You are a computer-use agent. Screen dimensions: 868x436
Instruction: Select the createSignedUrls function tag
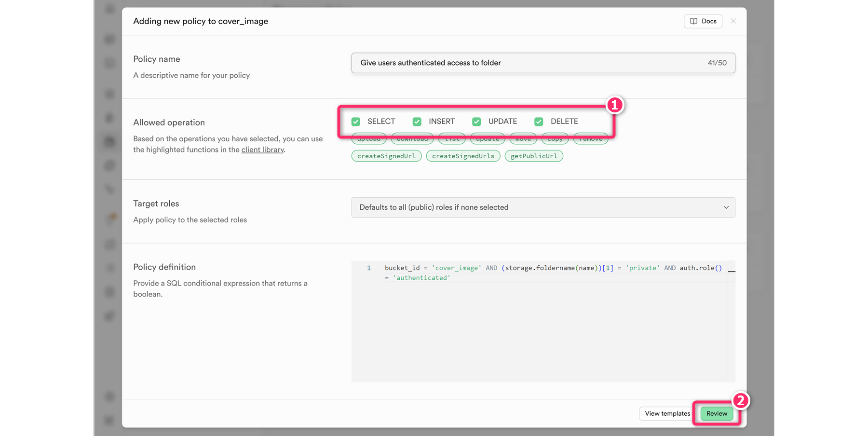[x=463, y=156]
